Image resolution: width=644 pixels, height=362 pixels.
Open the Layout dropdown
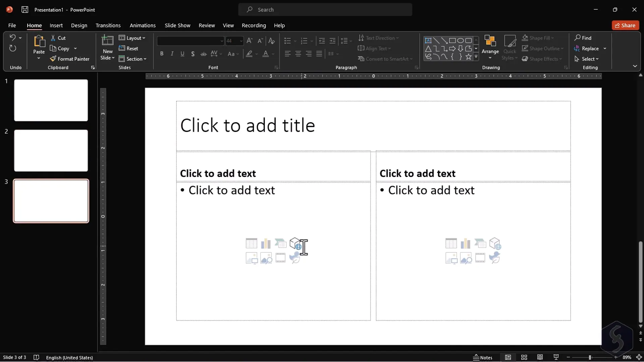pyautogui.click(x=132, y=38)
